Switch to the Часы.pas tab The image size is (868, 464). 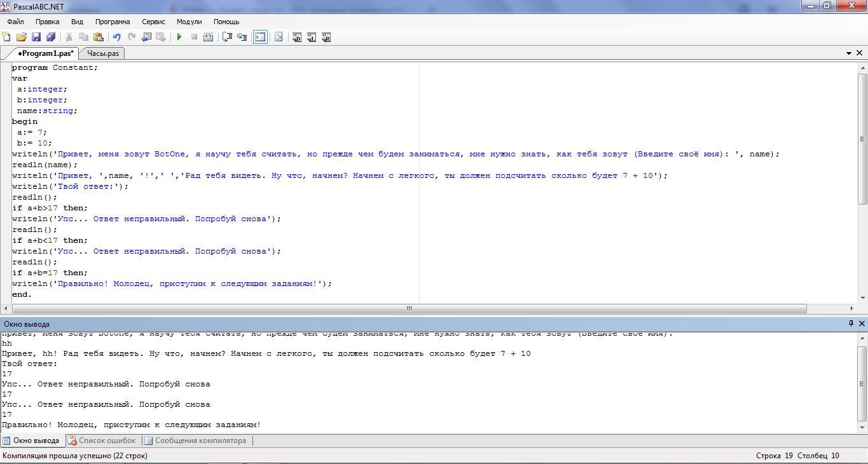pos(103,53)
